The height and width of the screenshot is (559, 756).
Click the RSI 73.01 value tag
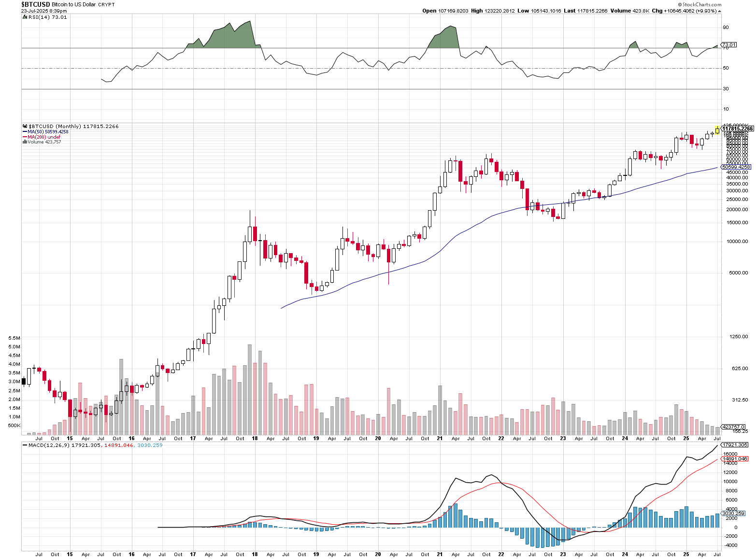[x=729, y=45]
